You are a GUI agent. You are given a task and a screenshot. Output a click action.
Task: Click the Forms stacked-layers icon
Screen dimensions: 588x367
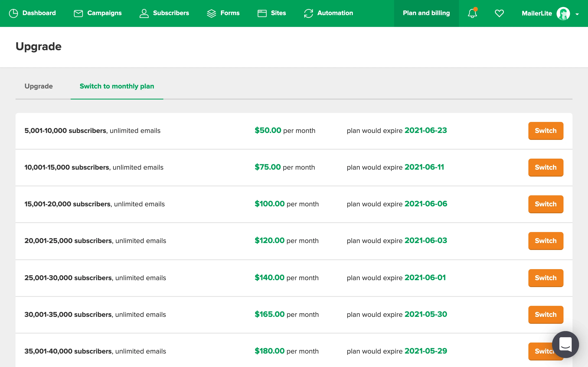tap(211, 13)
